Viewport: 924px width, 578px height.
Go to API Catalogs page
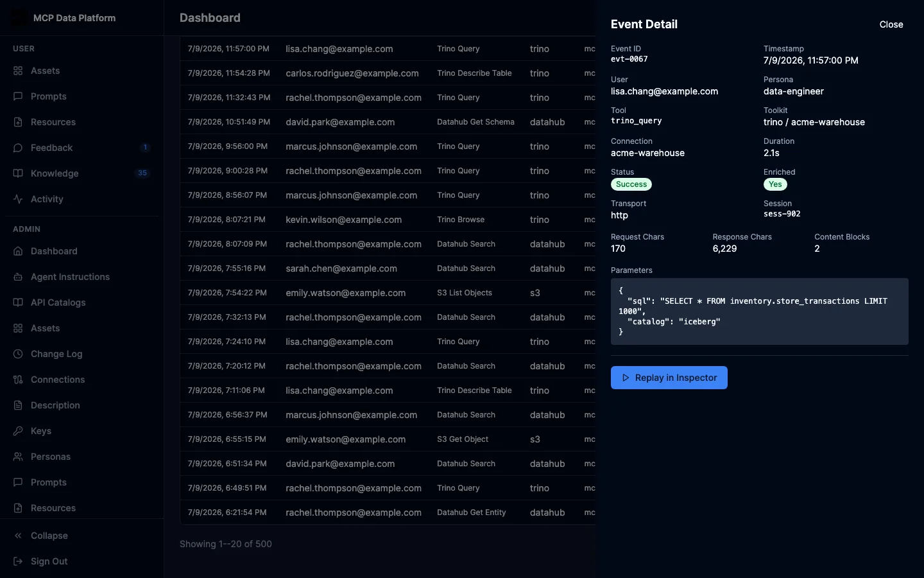point(81,302)
